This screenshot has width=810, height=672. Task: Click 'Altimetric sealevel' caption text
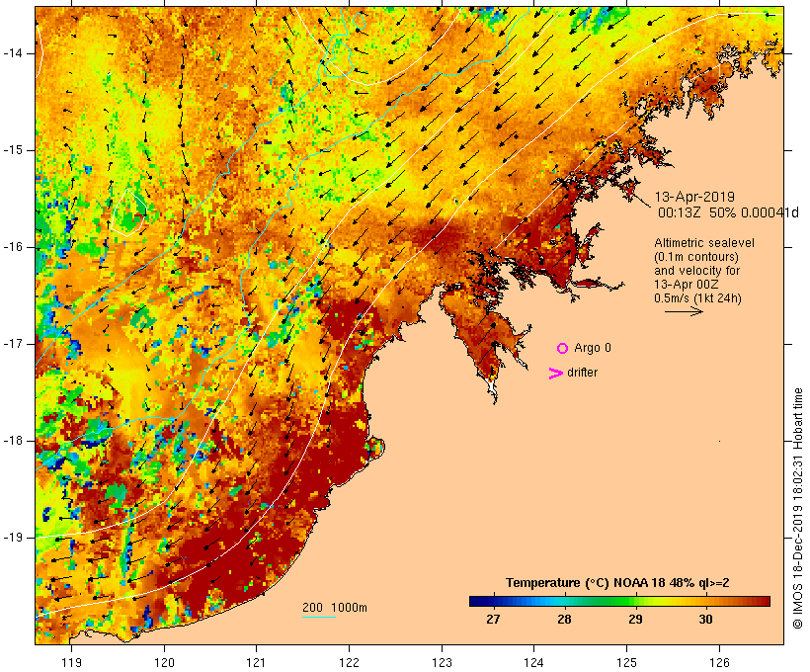coord(704,243)
